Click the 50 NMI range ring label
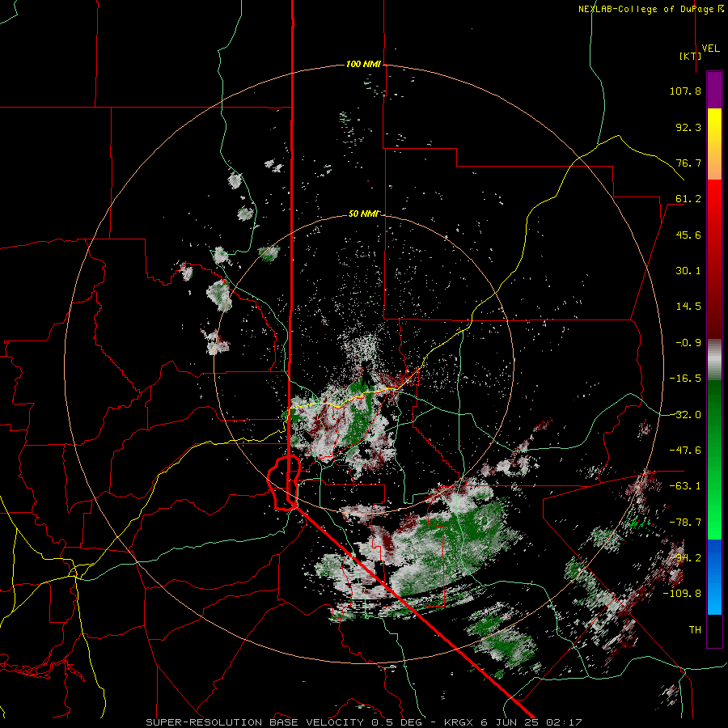The width and height of the screenshot is (728, 728). point(363,214)
